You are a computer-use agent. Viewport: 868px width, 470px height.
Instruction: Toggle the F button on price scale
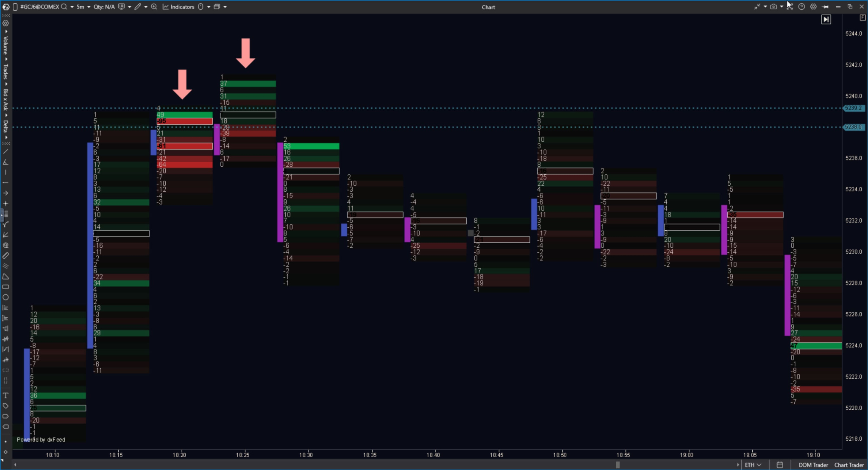click(x=862, y=17)
